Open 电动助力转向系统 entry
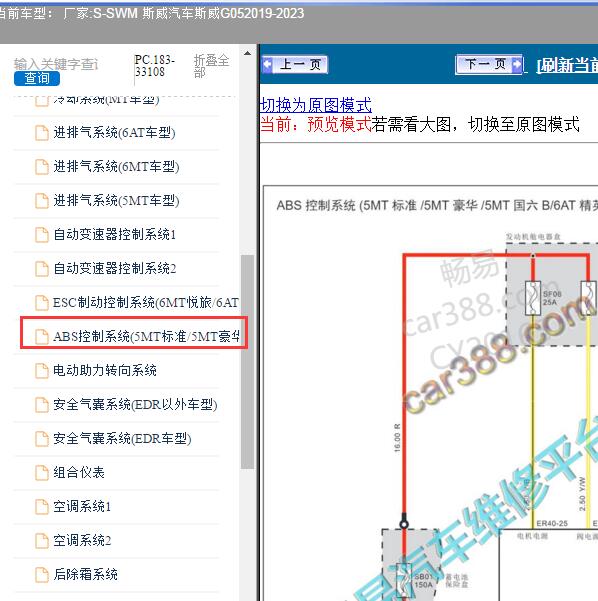Image resolution: width=598 pixels, height=601 pixels. tap(105, 370)
